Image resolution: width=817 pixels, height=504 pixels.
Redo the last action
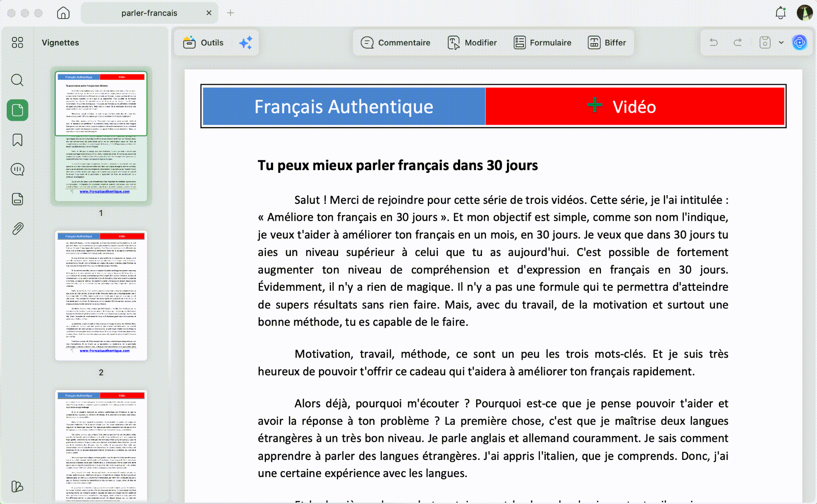point(738,42)
